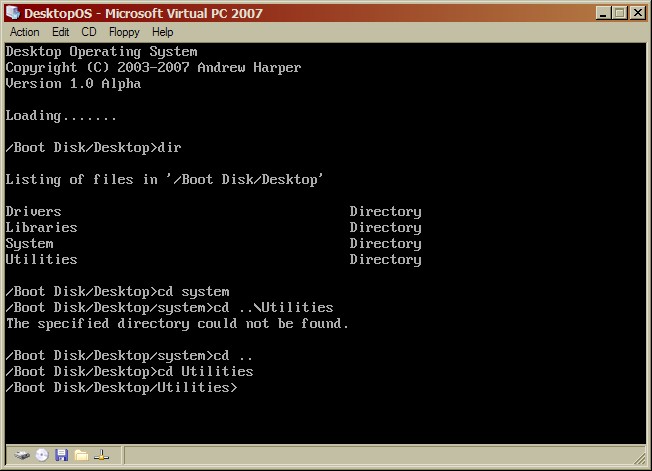The height and width of the screenshot is (471, 652).
Task: Minimize the Virtual PC window
Action: pos(603,13)
